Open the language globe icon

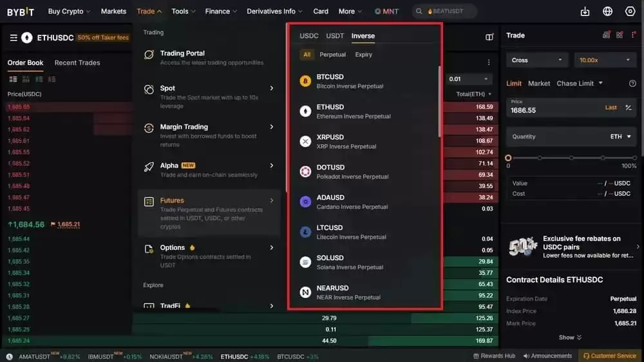[x=607, y=12]
